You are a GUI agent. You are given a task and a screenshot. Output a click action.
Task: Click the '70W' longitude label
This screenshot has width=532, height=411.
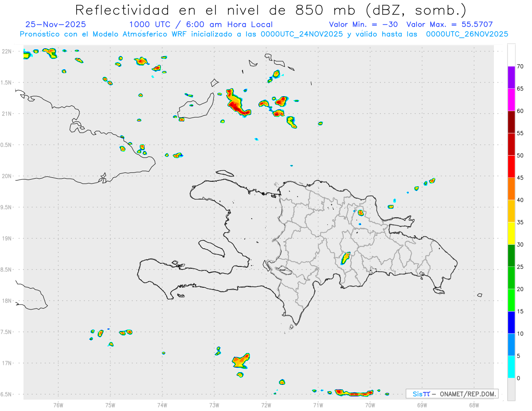[x=370, y=405]
